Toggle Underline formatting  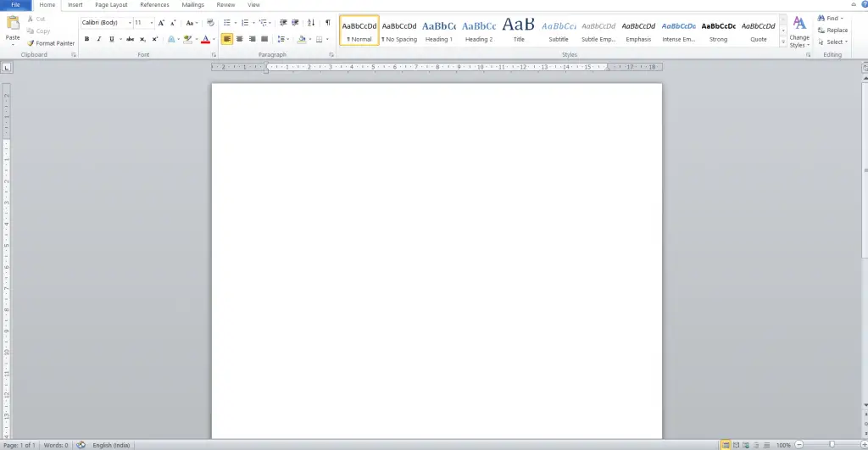coord(111,39)
